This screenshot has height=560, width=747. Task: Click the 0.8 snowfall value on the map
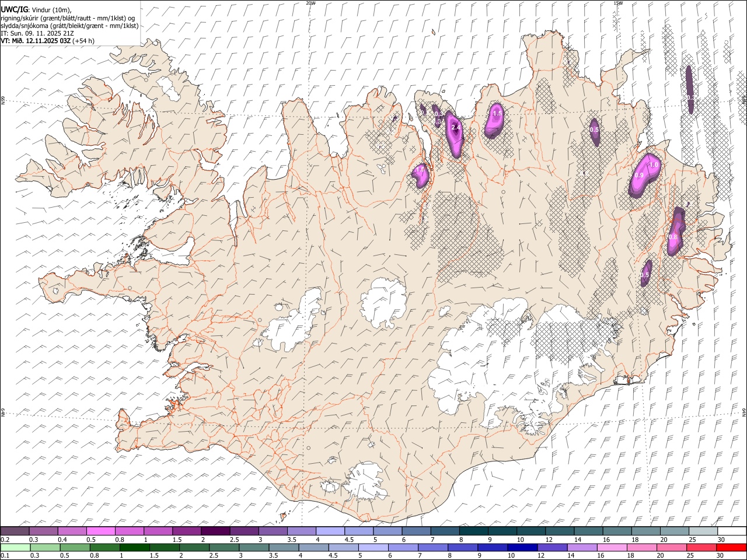(x=672, y=237)
